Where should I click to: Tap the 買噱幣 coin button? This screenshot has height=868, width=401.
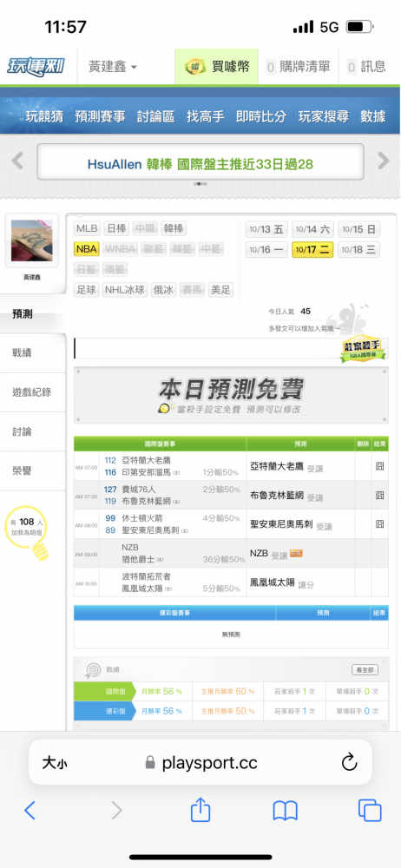click(217, 67)
